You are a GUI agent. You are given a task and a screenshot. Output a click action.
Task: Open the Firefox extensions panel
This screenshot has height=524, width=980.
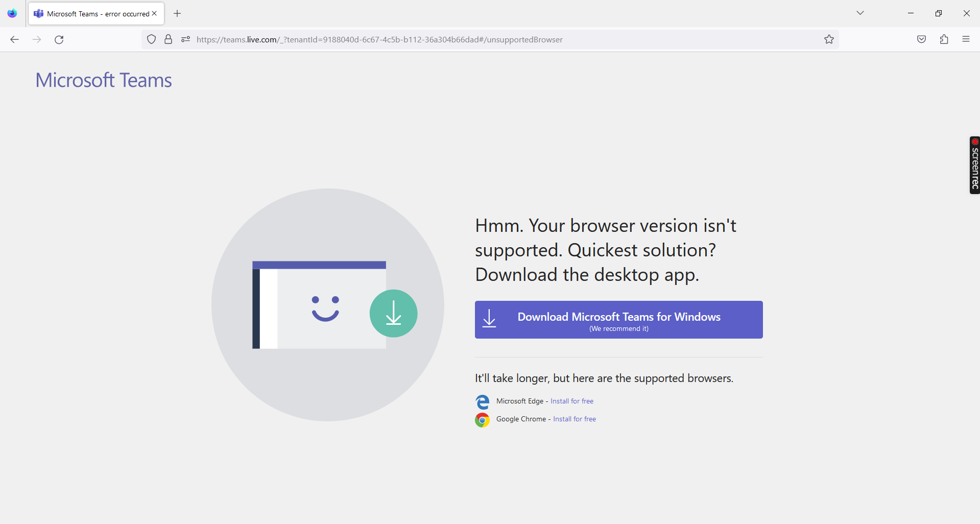944,39
